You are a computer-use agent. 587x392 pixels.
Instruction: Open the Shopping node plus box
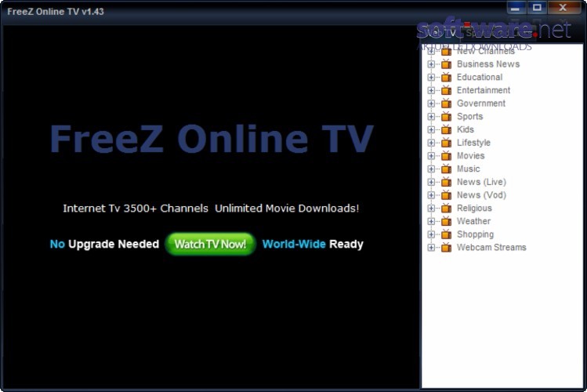pyautogui.click(x=431, y=234)
